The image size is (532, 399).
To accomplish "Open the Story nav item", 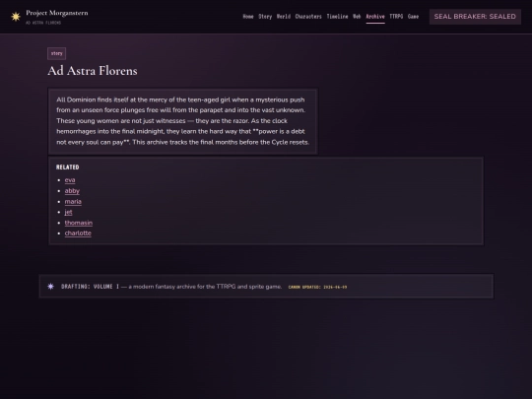I will point(265,17).
